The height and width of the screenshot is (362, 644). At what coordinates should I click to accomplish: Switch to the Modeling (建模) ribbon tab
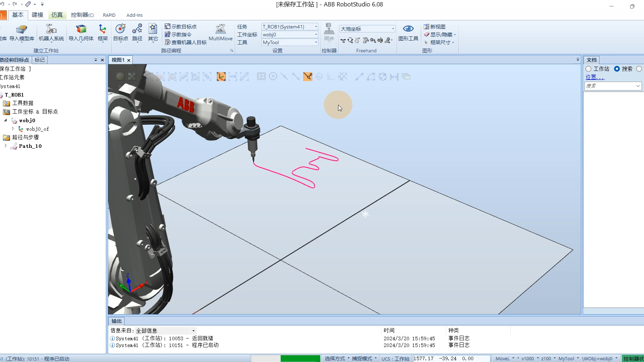click(x=37, y=15)
